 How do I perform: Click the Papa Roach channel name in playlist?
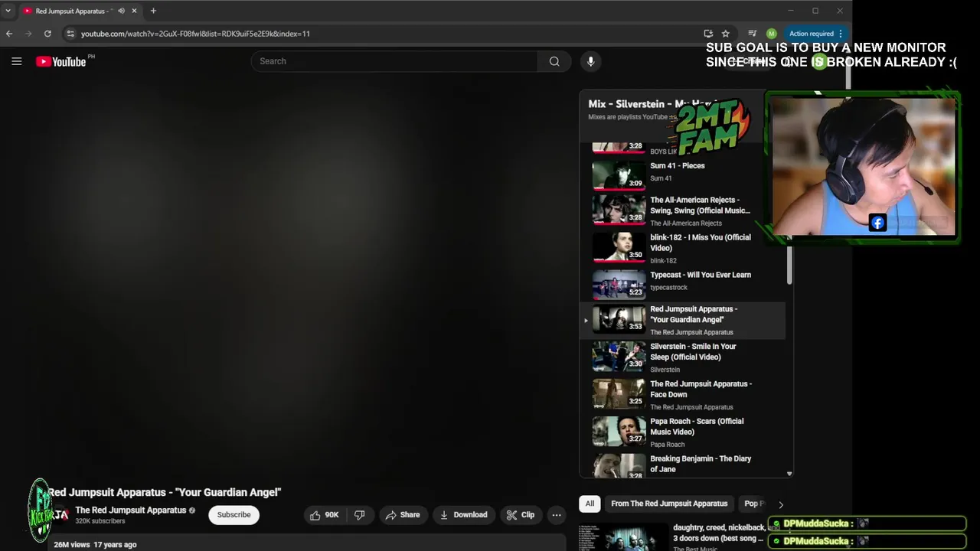coord(668,445)
